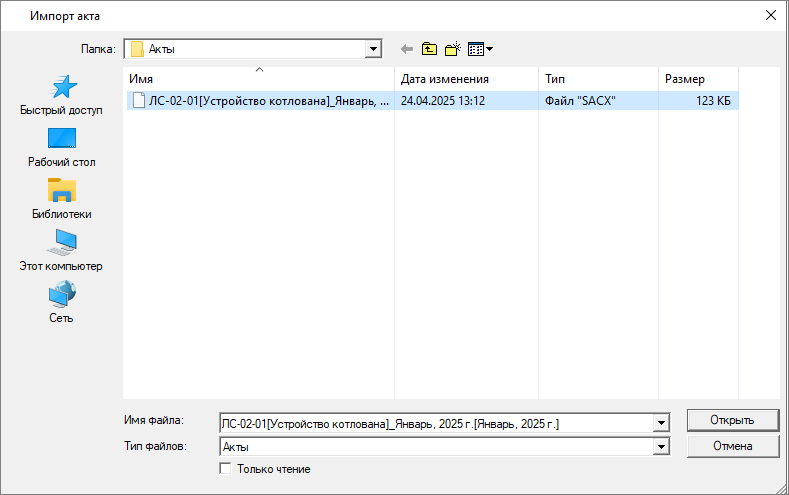
Task: Expand the Тип файлов dropdown
Action: pos(660,447)
